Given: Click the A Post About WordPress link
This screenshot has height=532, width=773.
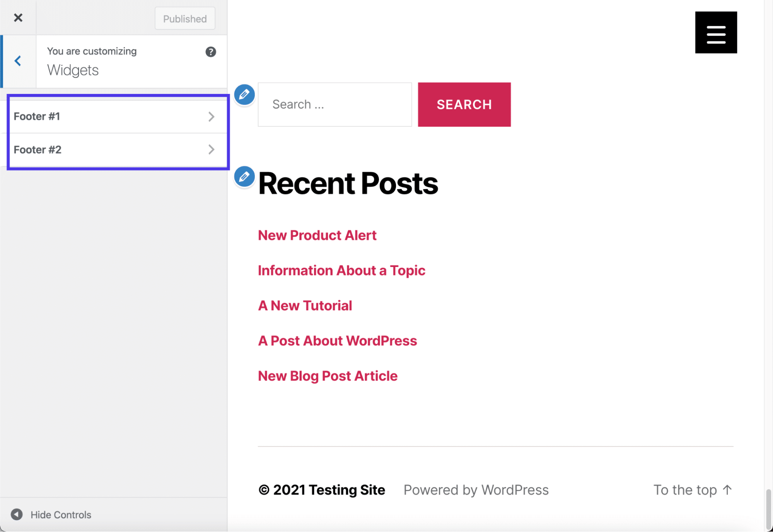Looking at the screenshot, I should pyautogui.click(x=337, y=340).
